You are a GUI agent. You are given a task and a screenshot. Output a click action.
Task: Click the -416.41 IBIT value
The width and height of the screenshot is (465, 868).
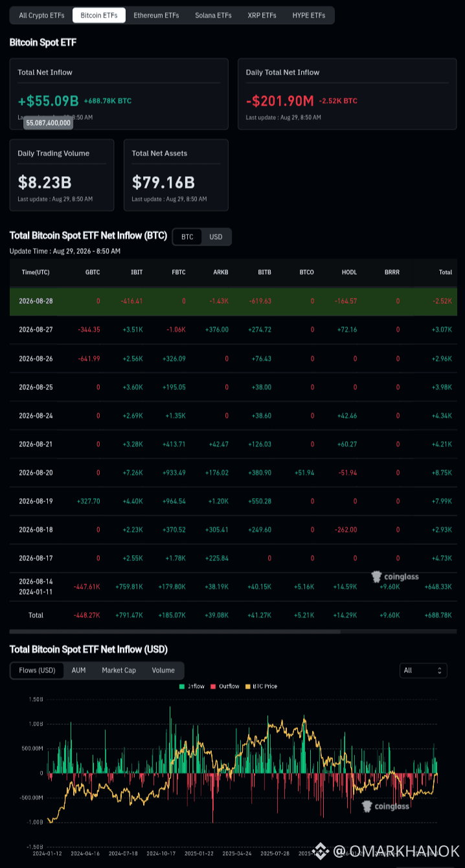click(131, 301)
